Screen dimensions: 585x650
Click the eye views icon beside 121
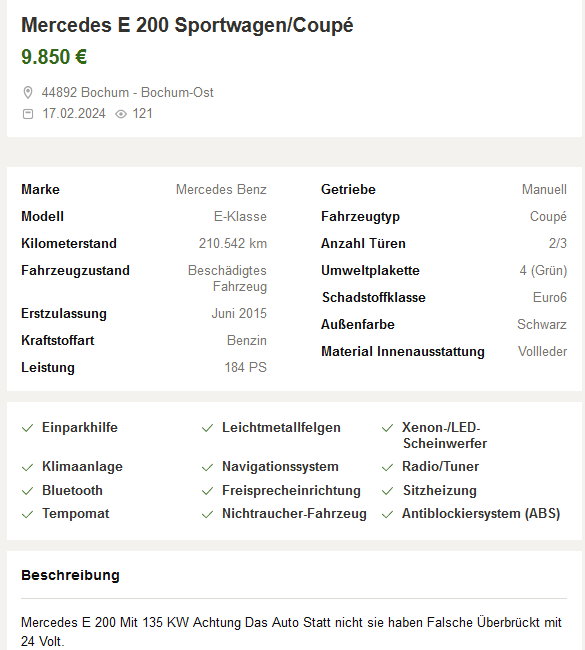(x=121, y=114)
